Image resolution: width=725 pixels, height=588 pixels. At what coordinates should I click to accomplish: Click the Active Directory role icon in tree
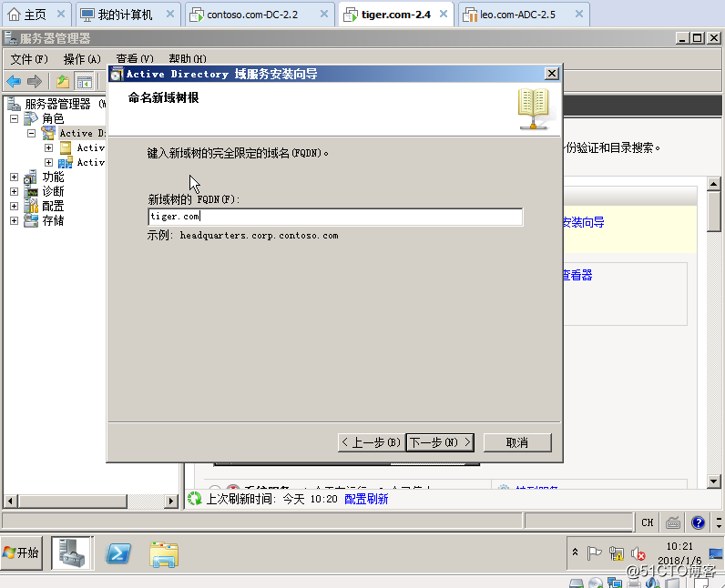click(x=48, y=133)
